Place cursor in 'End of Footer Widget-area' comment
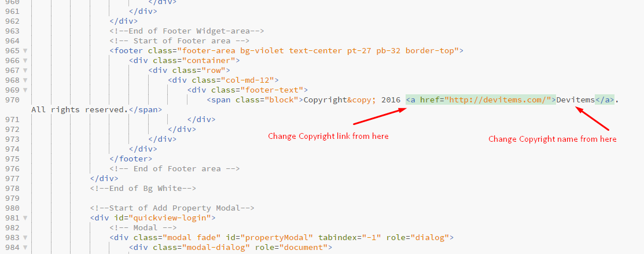This screenshot has height=254, width=644. (186, 31)
